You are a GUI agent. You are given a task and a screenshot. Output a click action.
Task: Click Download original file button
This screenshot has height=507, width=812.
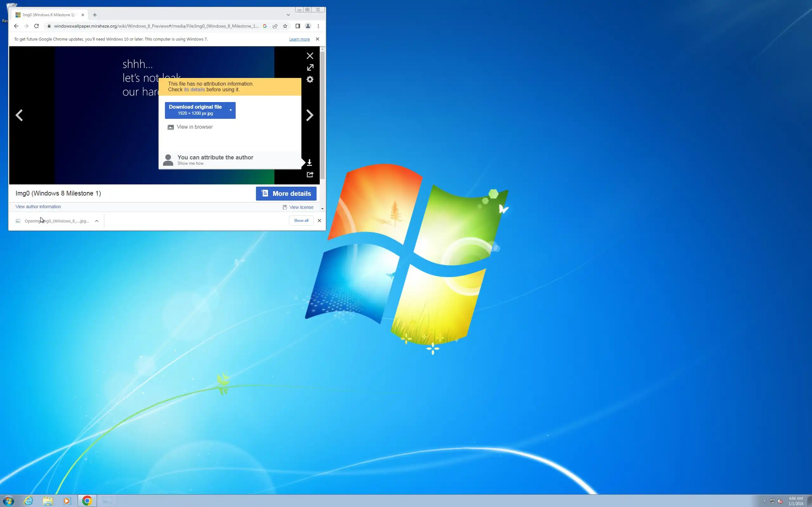tap(195, 110)
